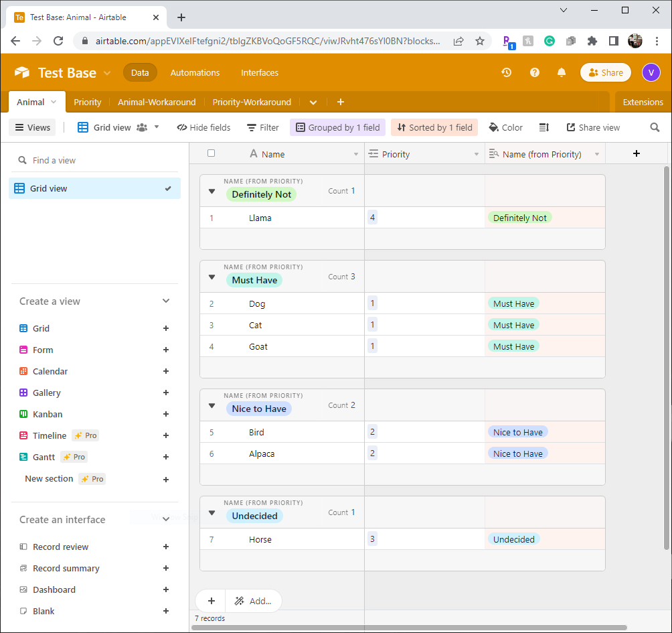Click the vertical scrollbar of the grid
The image size is (672, 633).
pyautogui.click(x=667, y=358)
